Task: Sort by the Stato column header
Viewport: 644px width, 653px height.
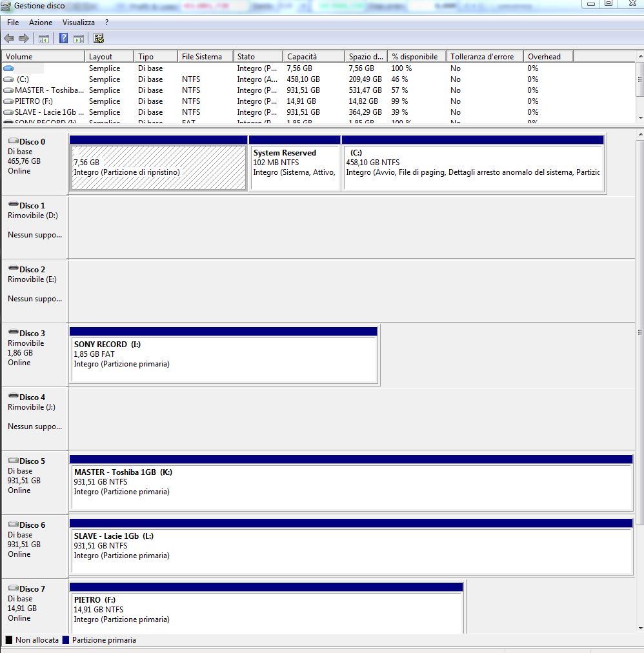Action: (x=258, y=57)
